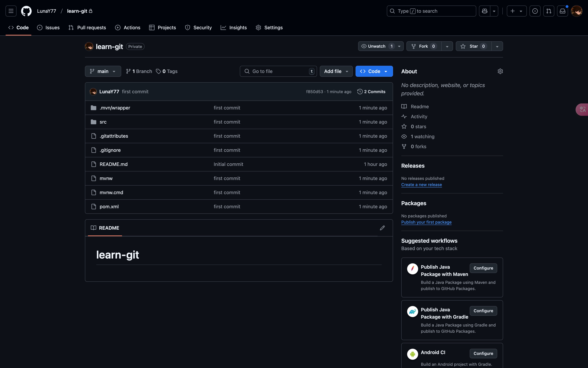The image size is (588, 368).
Task: Open the repository Settings tab
Action: click(x=269, y=28)
